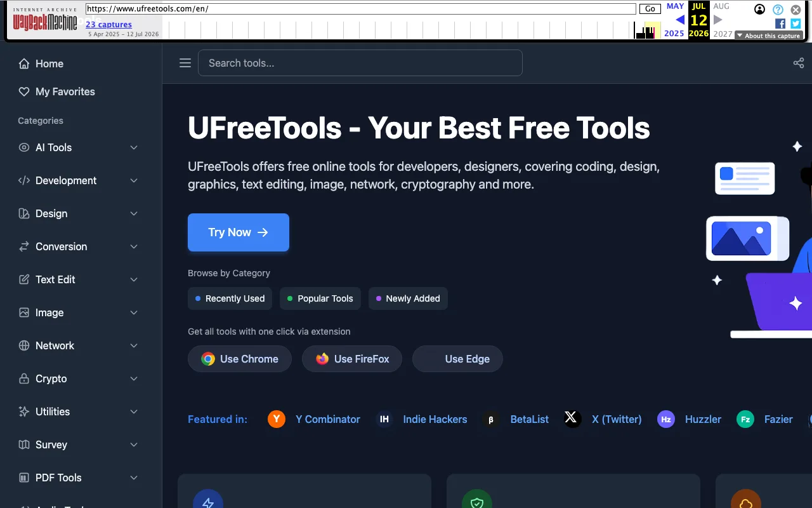The image size is (812, 508).
Task: Click the Indie Hackers IH logo
Action: (384, 419)
